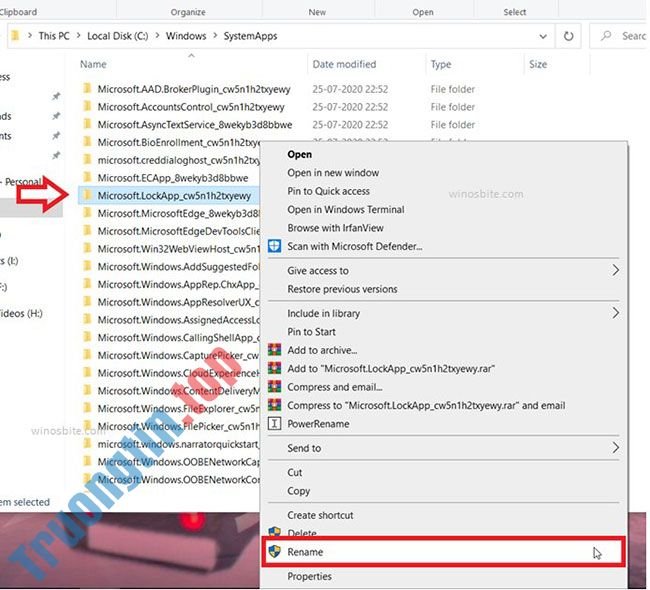Image resolution: width=650 pixels, height=590 pixels.
Task: Click folder icon of Microsoft.AsyncTextService
Action: pos(87,124)
